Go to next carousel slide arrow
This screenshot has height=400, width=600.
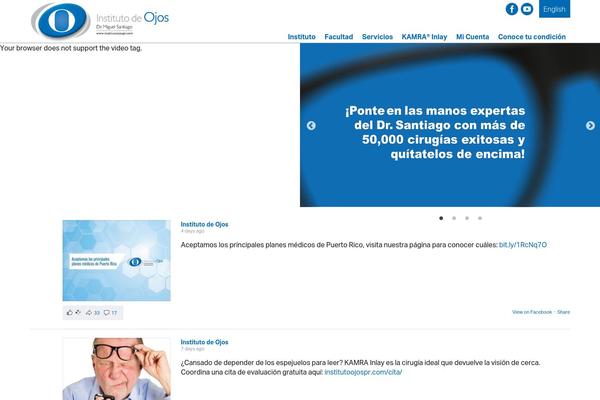(x=590, y=126)
